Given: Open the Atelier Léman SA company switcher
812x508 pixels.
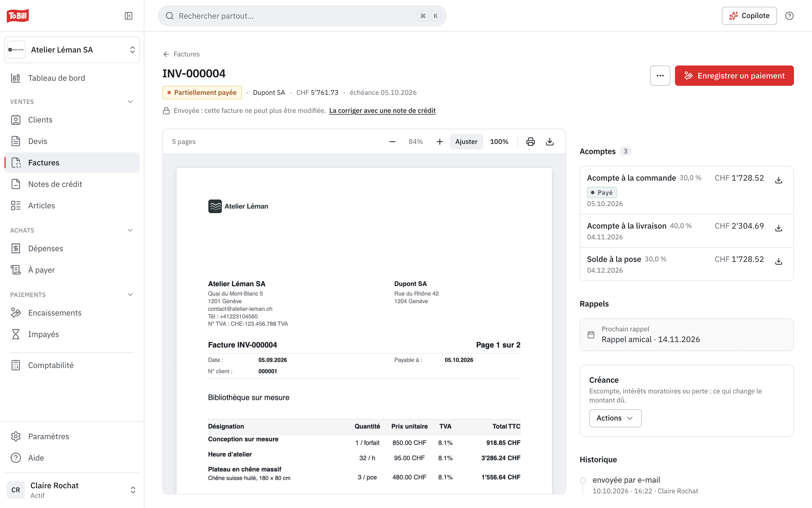Looking at the screenshot, I should (72, 50).
